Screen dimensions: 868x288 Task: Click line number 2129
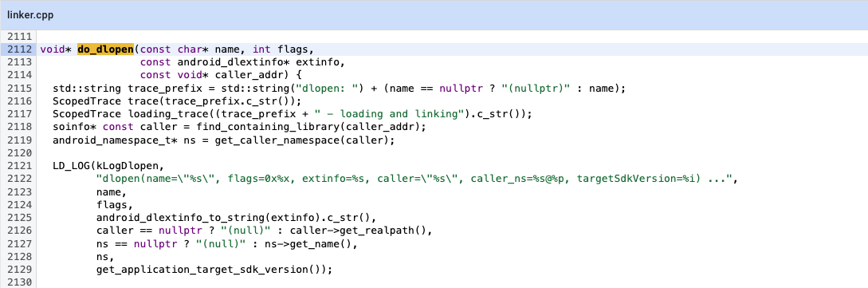click(19, 269)
